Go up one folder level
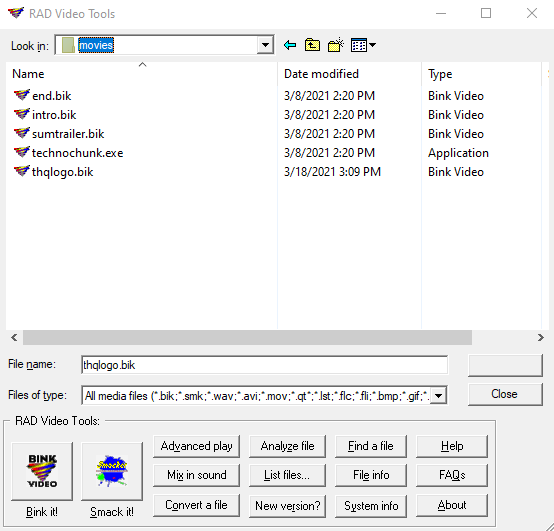Image resolution: width=554 pixels, height=531 pixels. 312,45
